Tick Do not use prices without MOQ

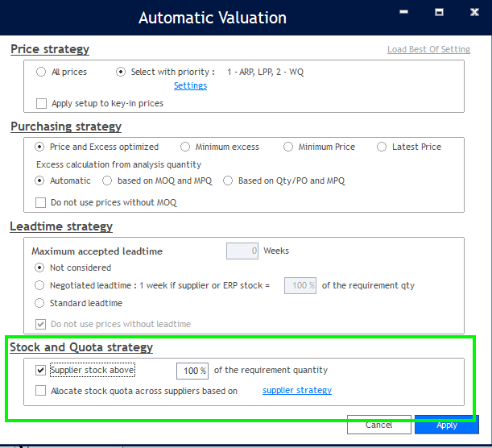coord(42,202)
